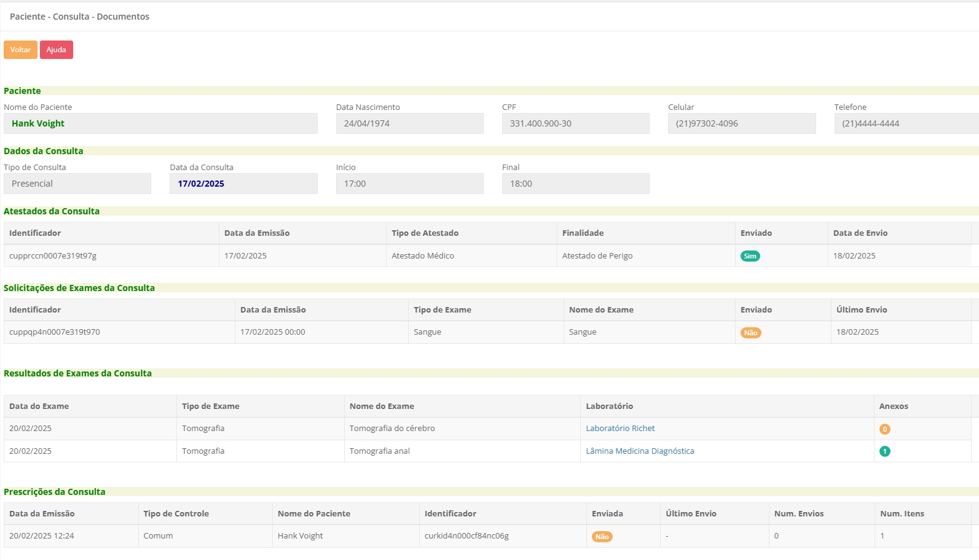979x560 pixels.
Task: Focus the Data Nascimento field
Action: pos(410,123)
